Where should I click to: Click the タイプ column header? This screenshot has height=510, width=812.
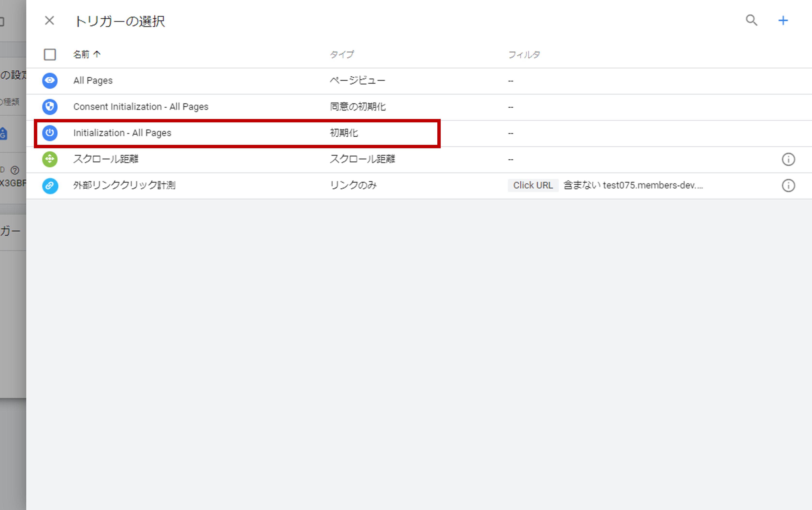click(x=342, y=54)
